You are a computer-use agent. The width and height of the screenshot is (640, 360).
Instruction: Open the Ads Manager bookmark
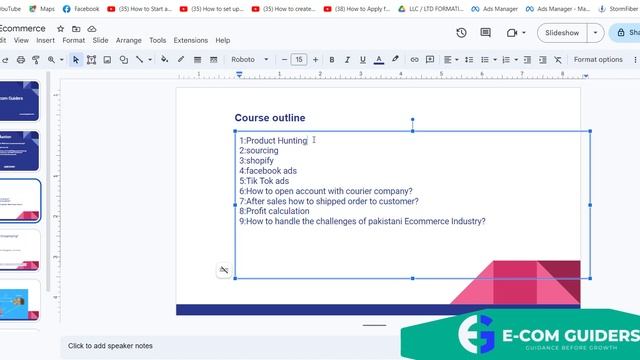[494, 9]
